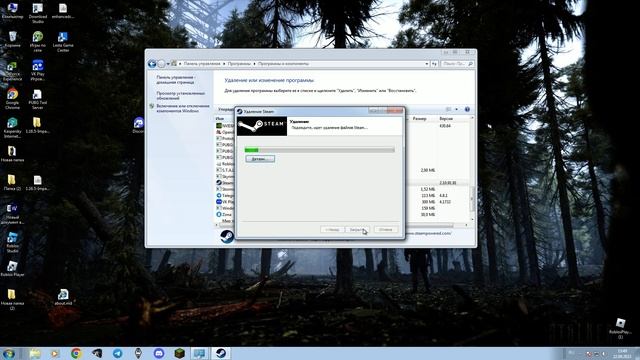Open the Windows Start menu orb
640x360 pixels.
(9, 353)
